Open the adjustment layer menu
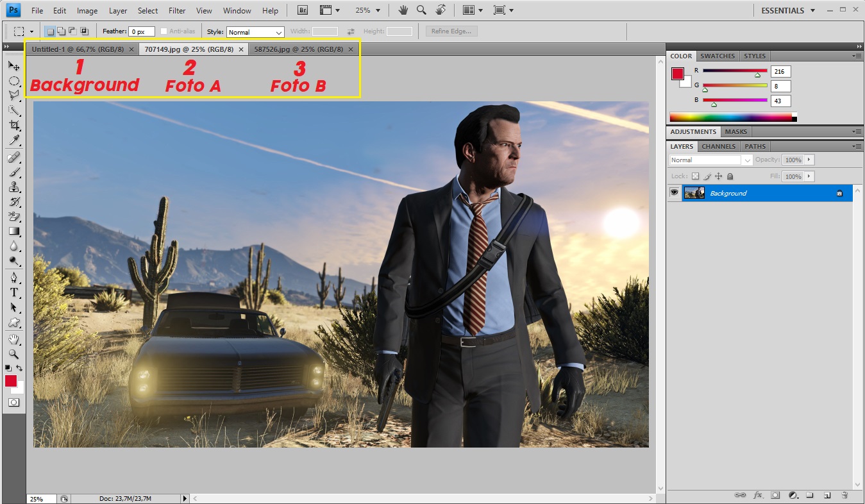This screenshot has height=504, width=865. pyautogui.click(x=793, y=495)
